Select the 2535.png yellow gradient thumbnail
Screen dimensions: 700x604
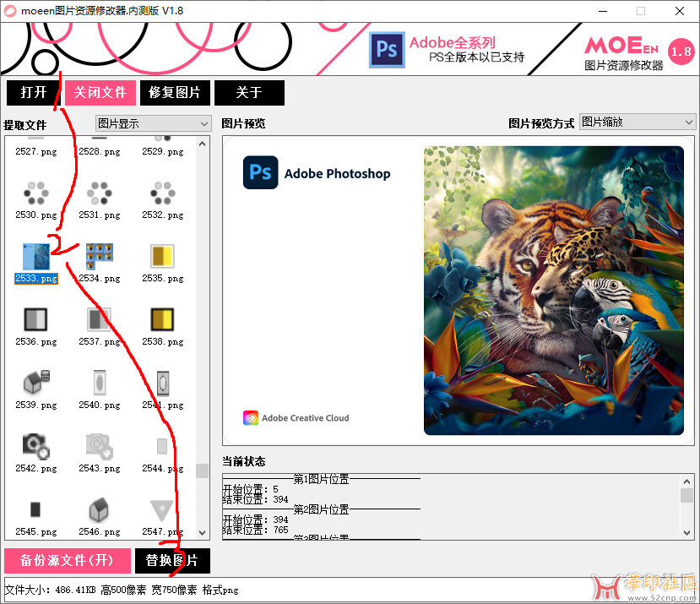(x=162, y=256)
